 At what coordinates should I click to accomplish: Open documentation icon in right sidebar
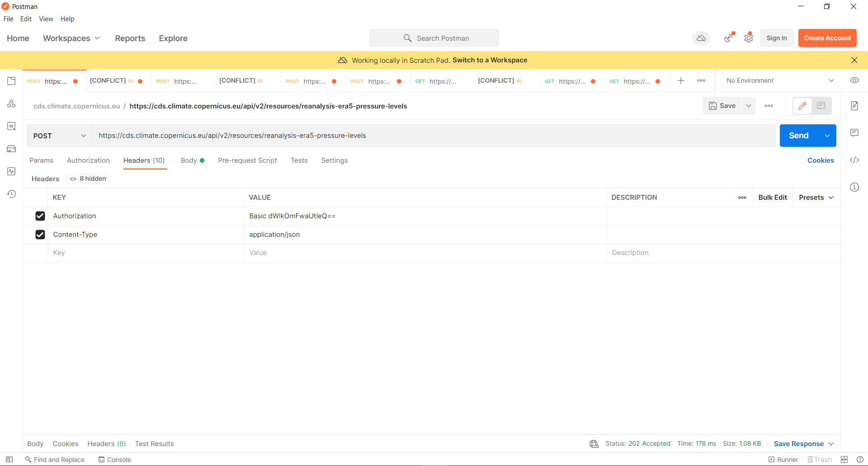coord(854,106)
